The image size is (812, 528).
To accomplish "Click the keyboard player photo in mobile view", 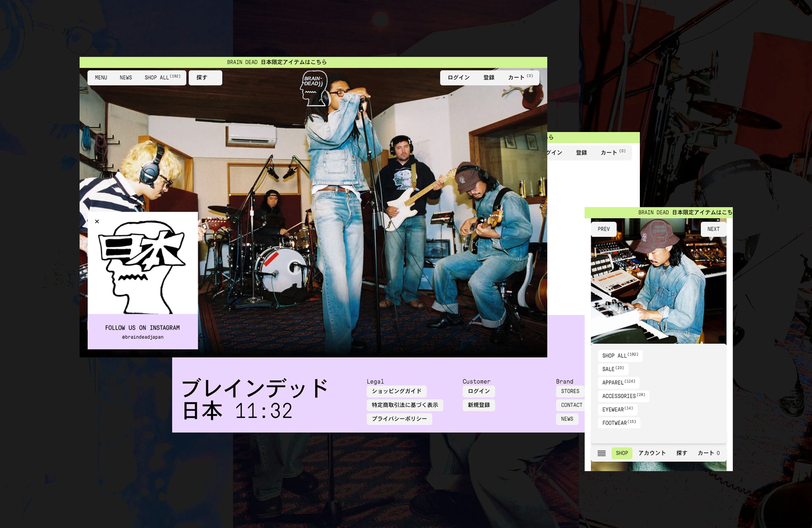I will click(658, 281).
